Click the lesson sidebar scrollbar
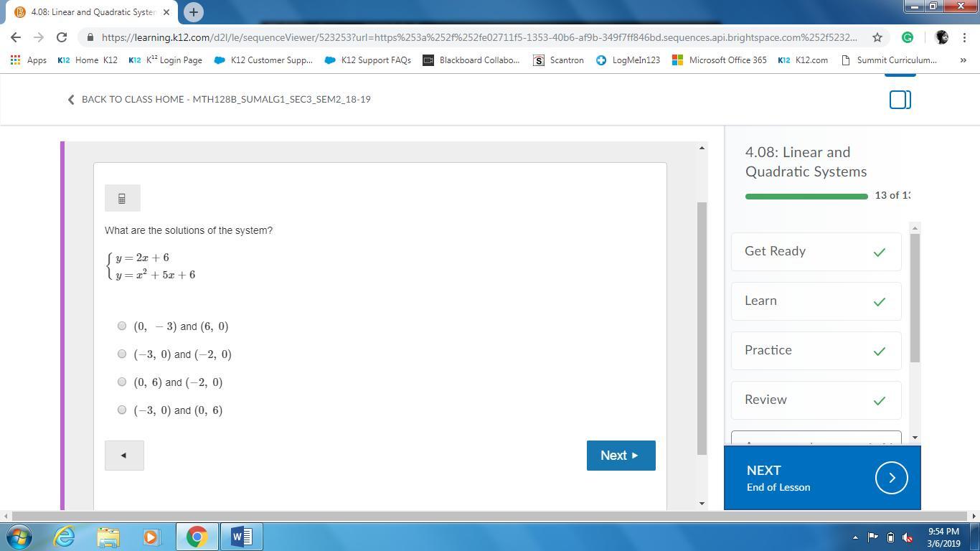The height and width of the screenshot is (551, 980). 915,298
